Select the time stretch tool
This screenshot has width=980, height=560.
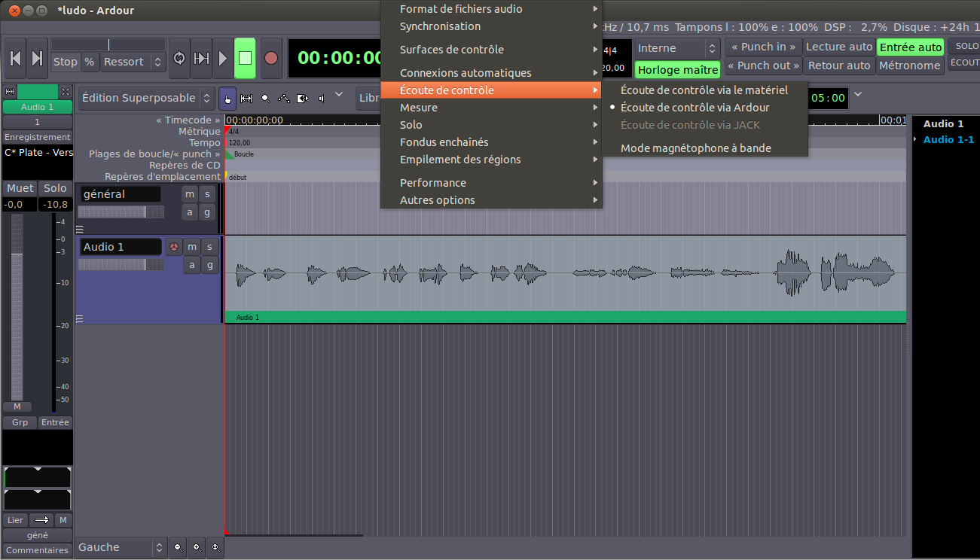coord(303,98)
